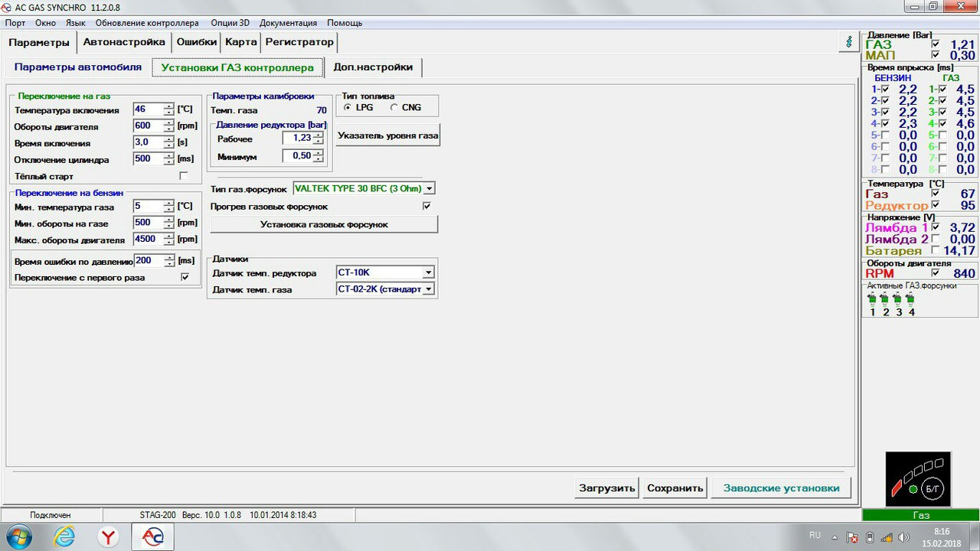
Task: Increase Макс. обороты двигателя value
Action: (x=168, y=236)
